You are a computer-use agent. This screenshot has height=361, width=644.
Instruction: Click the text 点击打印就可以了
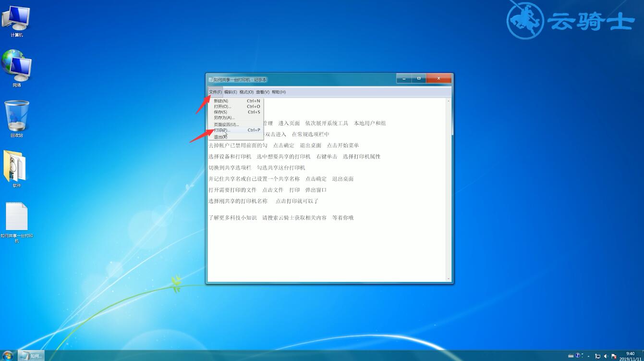(x=297, y=201)
